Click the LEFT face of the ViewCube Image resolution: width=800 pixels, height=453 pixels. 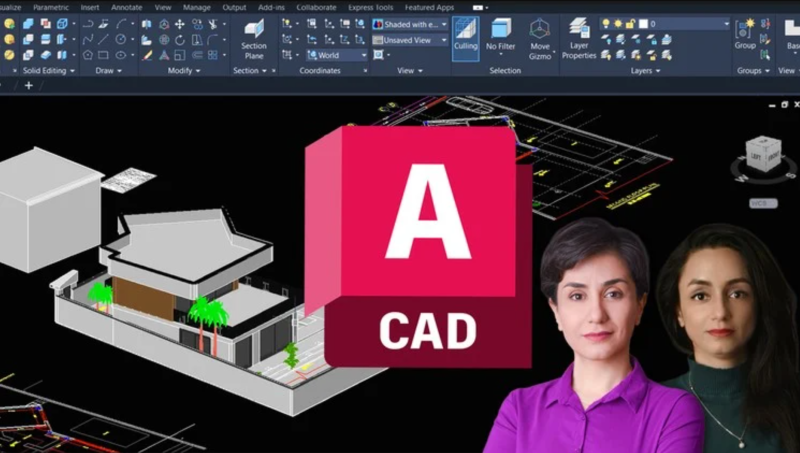coord(755,155)
